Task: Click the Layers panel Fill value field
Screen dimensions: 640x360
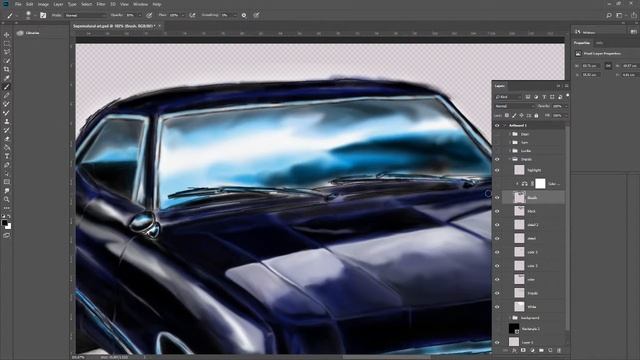Action: point(557,116)
